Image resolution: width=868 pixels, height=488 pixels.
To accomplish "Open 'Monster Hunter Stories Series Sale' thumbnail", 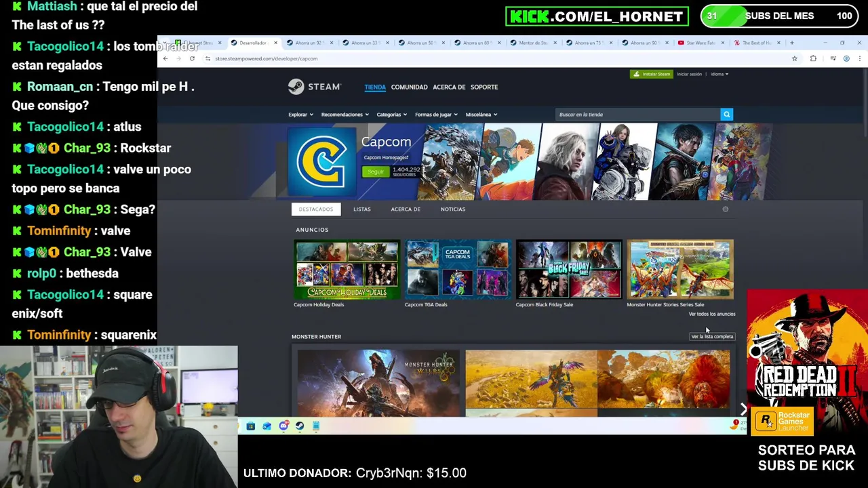I will pyautogui.click(x=680, y=269).
